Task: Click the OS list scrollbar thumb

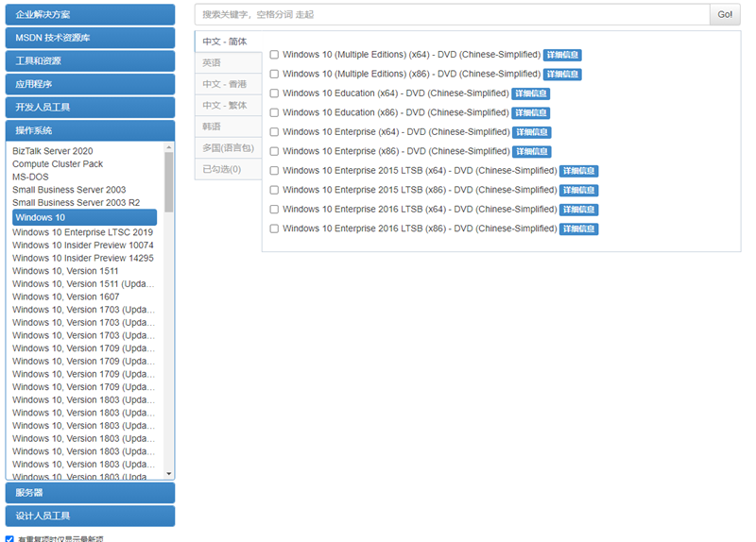Action: 169,181
